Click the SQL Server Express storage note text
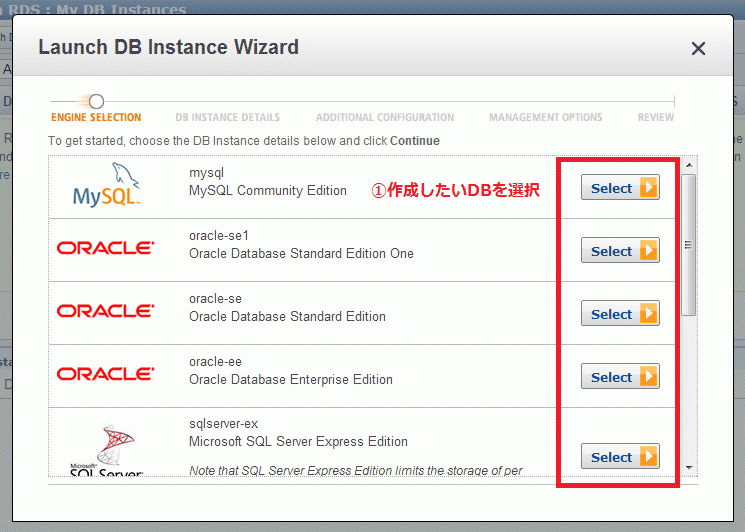 point(355,470)
